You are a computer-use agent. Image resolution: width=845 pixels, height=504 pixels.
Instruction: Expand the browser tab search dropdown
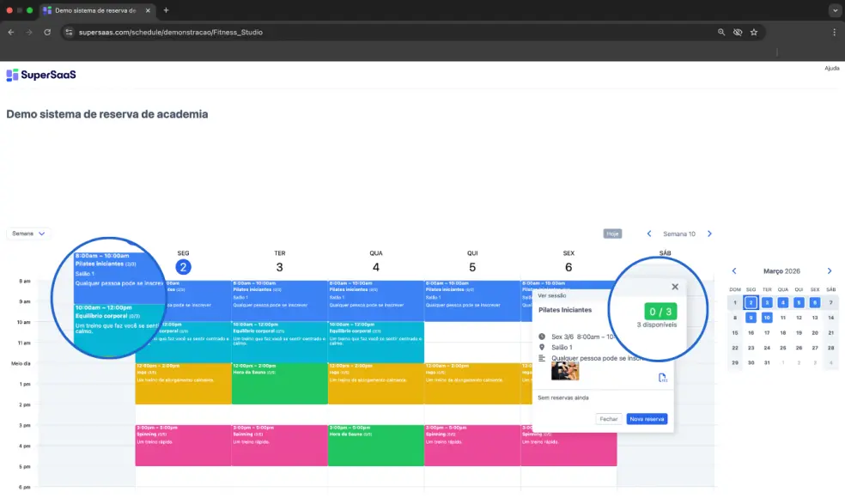click(x=834, y=10)
